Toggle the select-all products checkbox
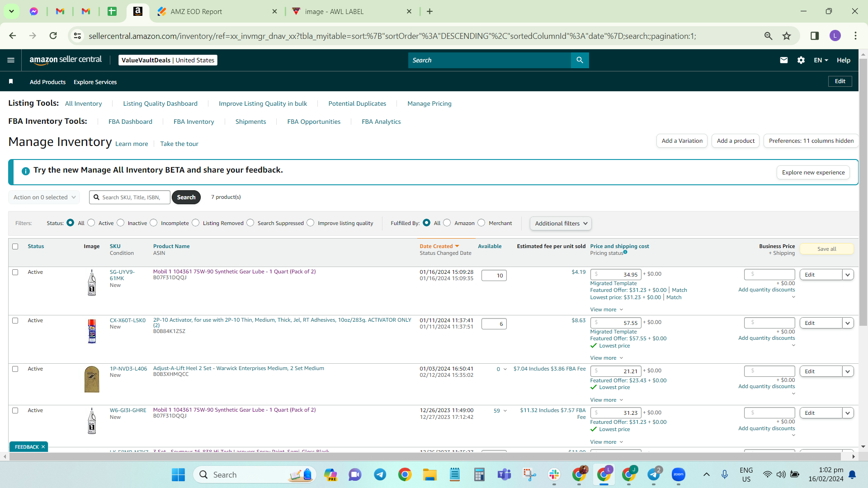The height and width of the screenshot is (488, 868). [x=15, y=247]
